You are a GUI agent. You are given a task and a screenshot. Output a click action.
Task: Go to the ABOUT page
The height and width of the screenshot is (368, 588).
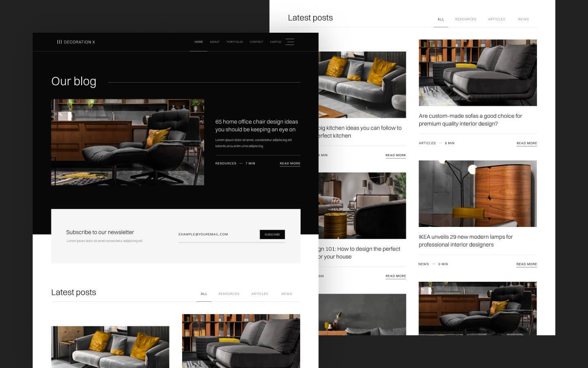214,42
